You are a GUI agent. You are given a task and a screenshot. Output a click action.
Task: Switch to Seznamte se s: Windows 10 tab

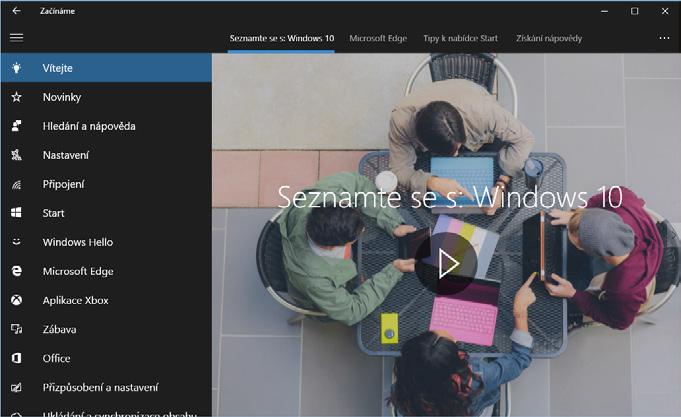[x=281, y=39]
